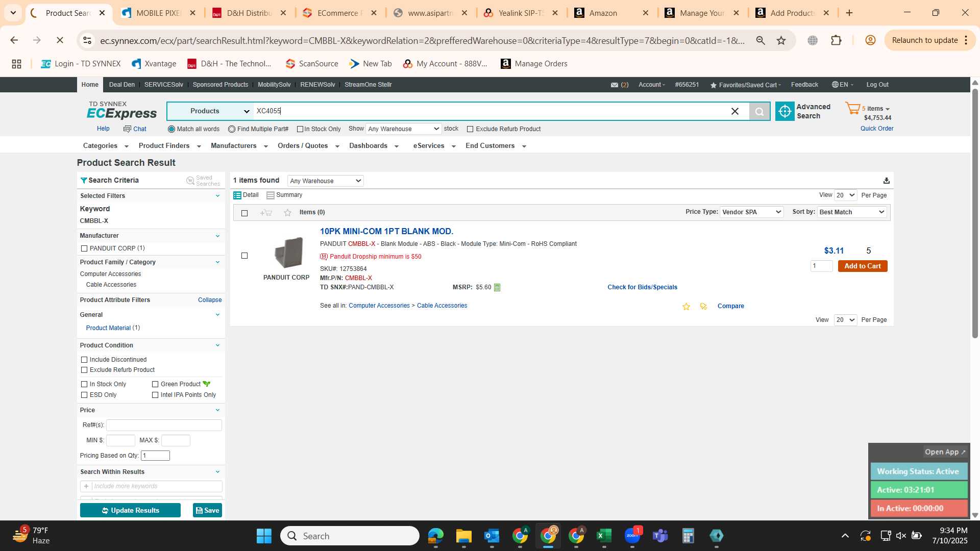This screenshot has width=980, height=551.
Task: Go to Deal Den tab
Action: (122, 85)
